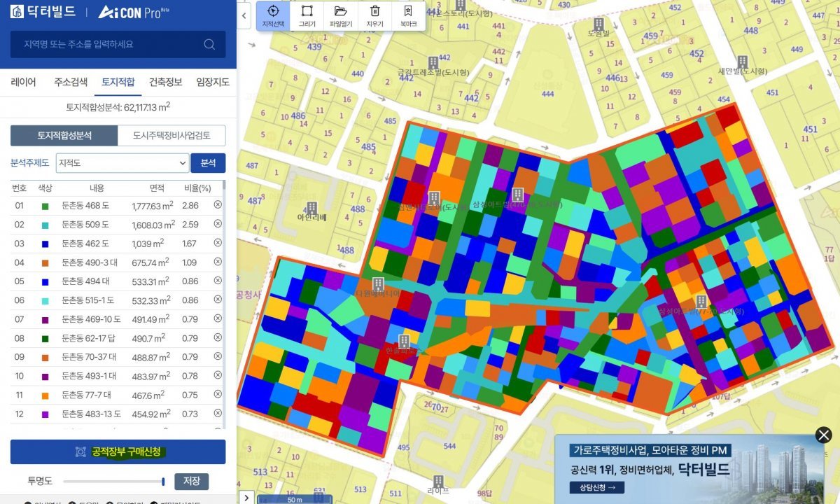Image resolution: width=840 pixels, height=504 pixels.
Task: Click the 공적장부 구매신청 button
Action: pos(118,451)
